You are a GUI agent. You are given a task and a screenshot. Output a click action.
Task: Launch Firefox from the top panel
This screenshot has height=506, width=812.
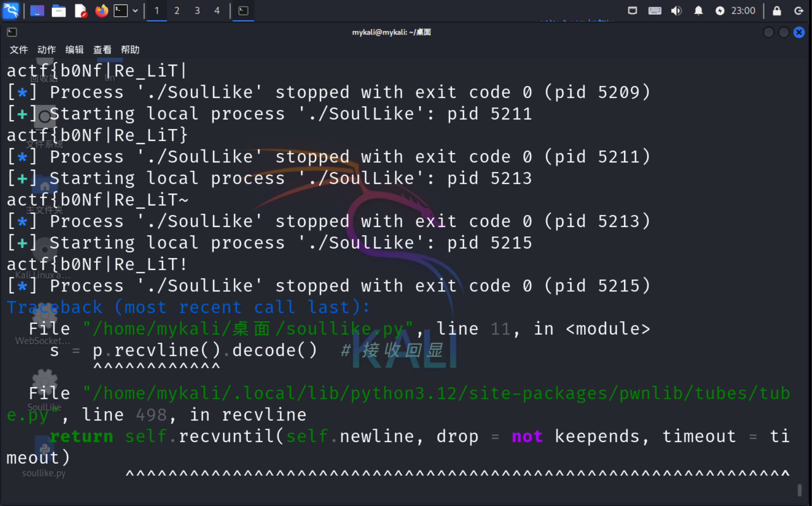102,11
